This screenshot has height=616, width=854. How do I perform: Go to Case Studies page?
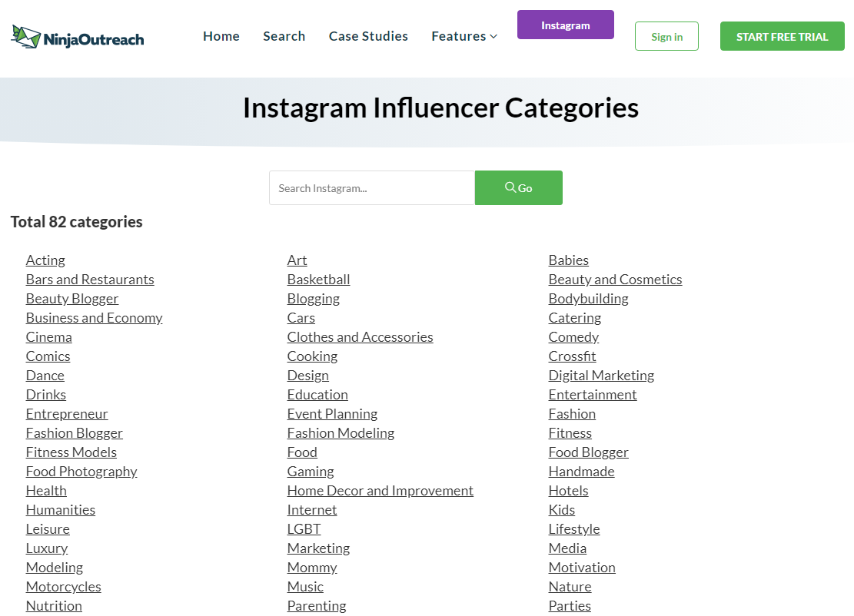click(x=368, y=36)
